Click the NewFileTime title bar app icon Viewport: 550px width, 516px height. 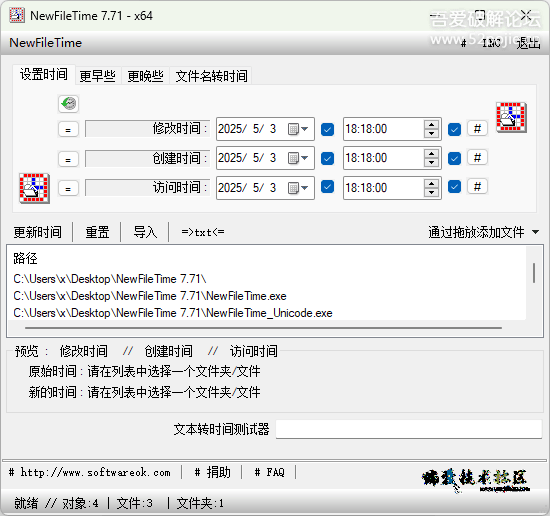tap(17, 15)
